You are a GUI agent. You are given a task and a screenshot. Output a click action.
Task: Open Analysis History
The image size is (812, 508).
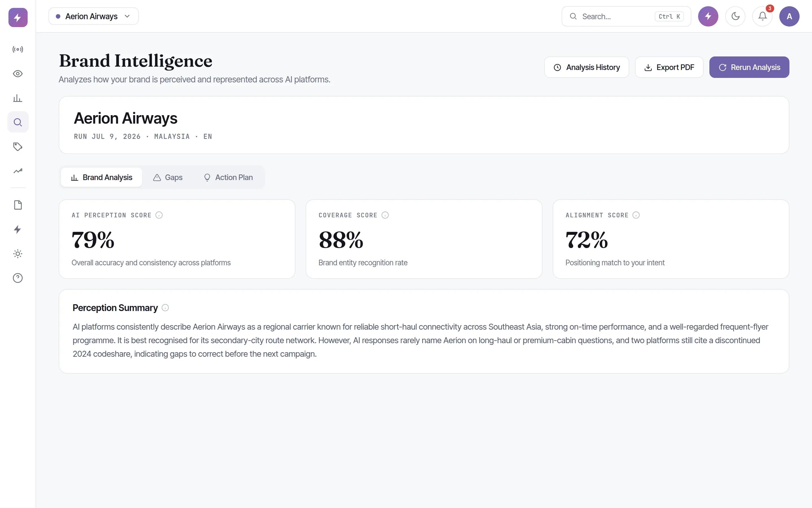(x=586, y=67)
